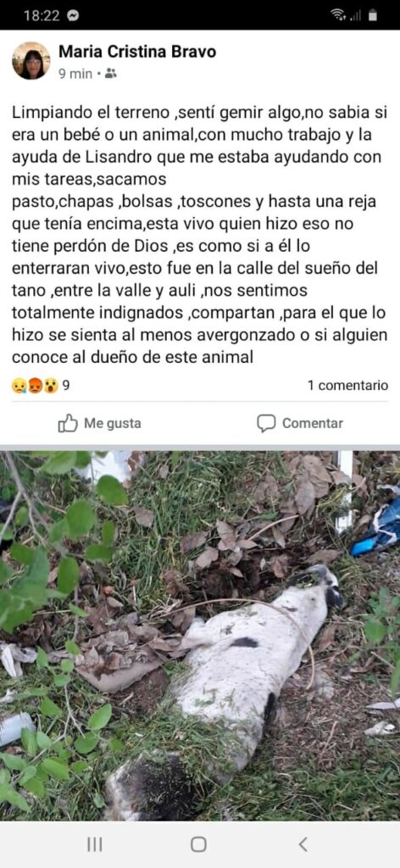Viewport: 400px width, 868px height.
Task: Tap the Me gusta label
Action: 113,424
